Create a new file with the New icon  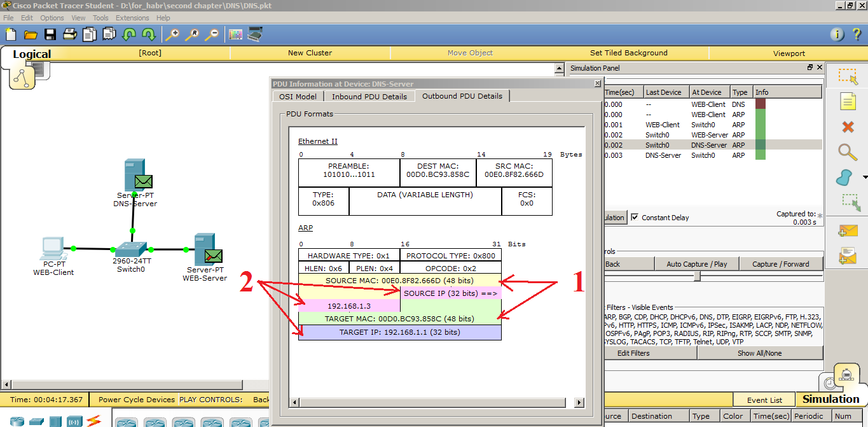pos(10,34)
